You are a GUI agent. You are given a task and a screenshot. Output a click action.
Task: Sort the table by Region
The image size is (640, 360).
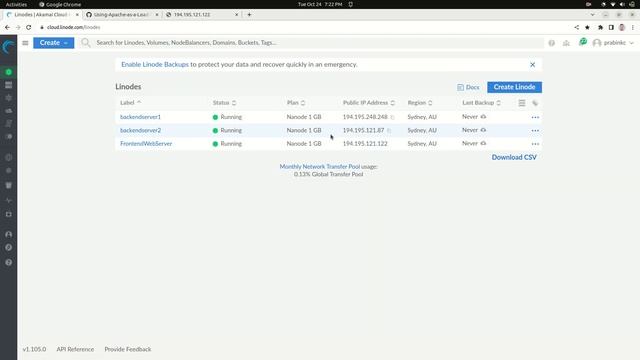pos(420,102)
